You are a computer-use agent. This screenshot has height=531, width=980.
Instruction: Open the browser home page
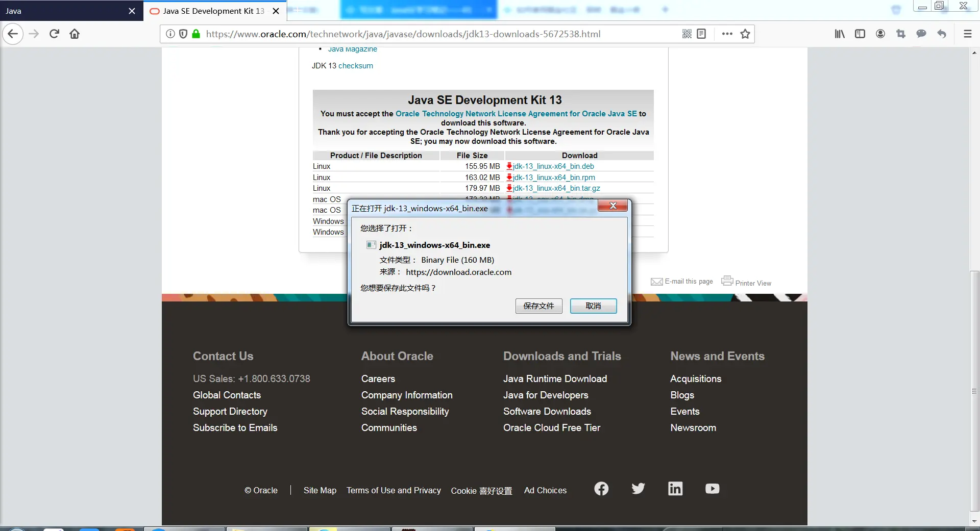(75, 34)
